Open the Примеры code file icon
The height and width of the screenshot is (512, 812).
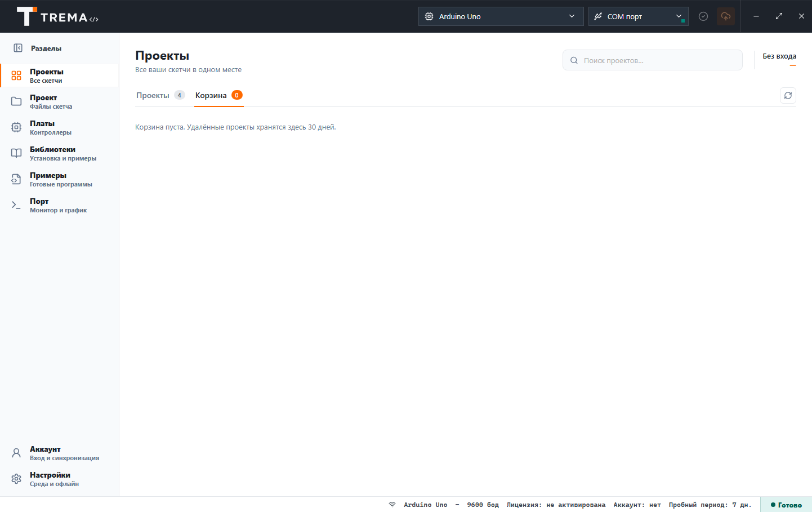[16, 179]
